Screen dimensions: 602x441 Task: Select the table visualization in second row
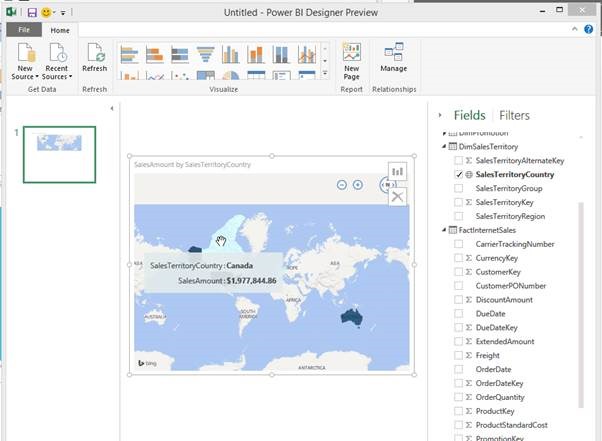(256, 75)
